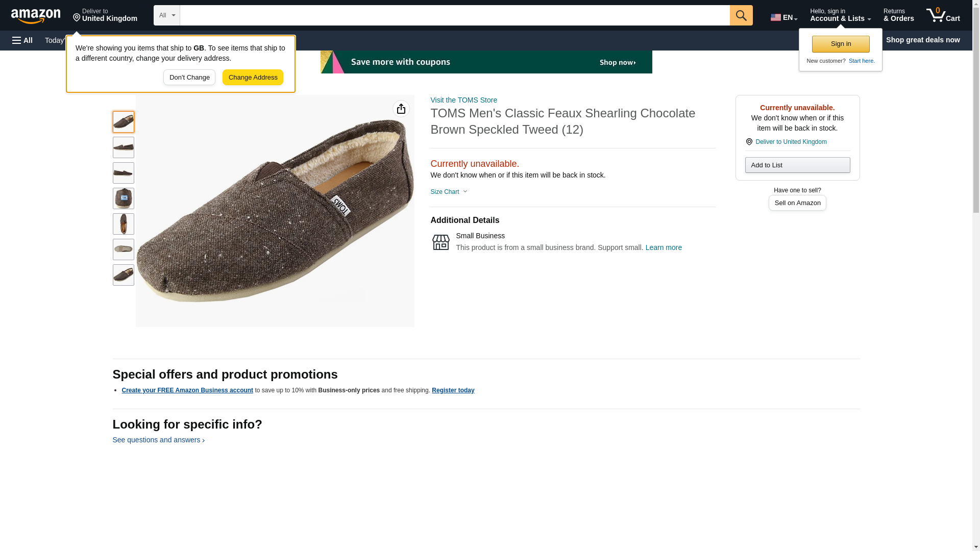The height and width of the screenshot is (551, 980).
Task: Expand the Size Chart section
Action: 449,192
